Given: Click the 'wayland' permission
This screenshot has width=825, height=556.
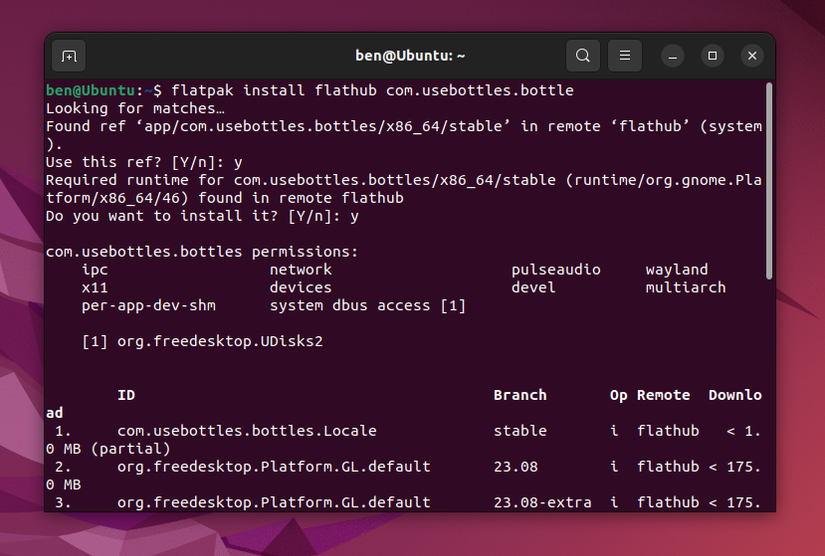Looking at the screenshot, I should coord(677,270).
